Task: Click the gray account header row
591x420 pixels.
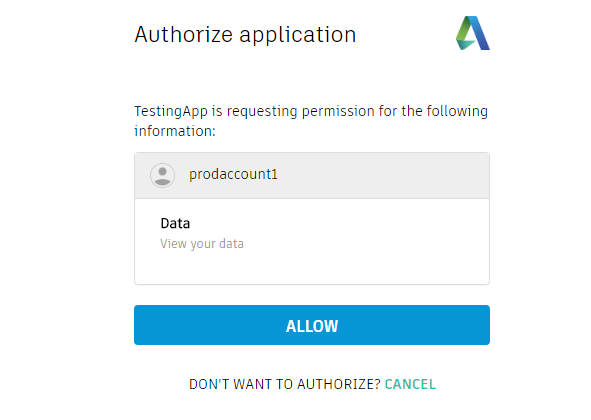Action: 312,175
